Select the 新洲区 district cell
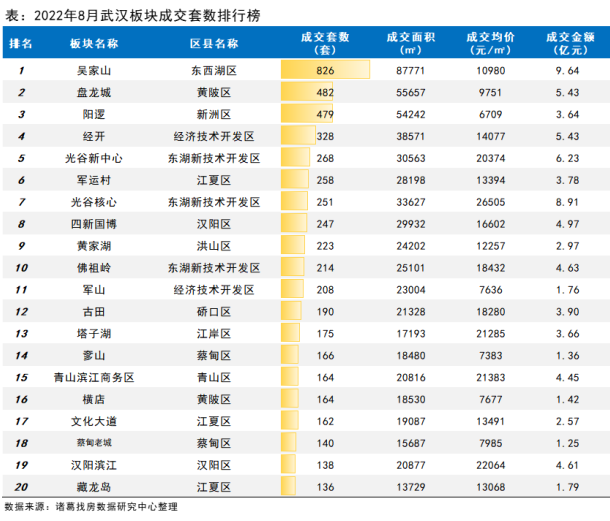Image resolution: width=610 pixels, height=521 pixels. point(214,114)
